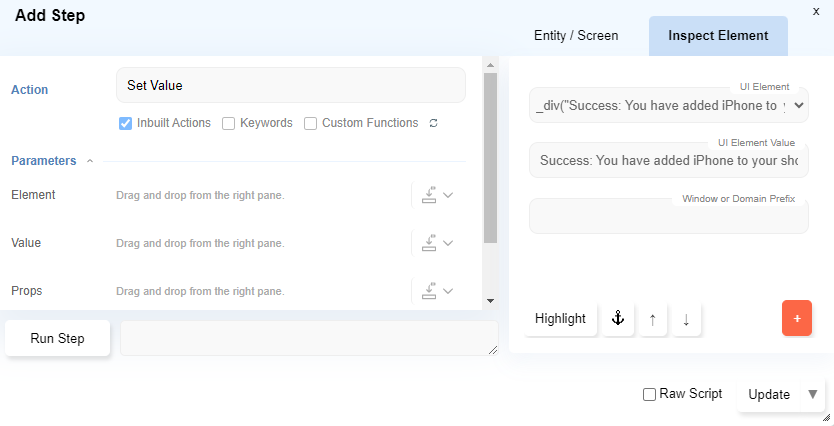Click the Element row drop icon
This screenshot has height=426, width=834.
tap(430, 195)
